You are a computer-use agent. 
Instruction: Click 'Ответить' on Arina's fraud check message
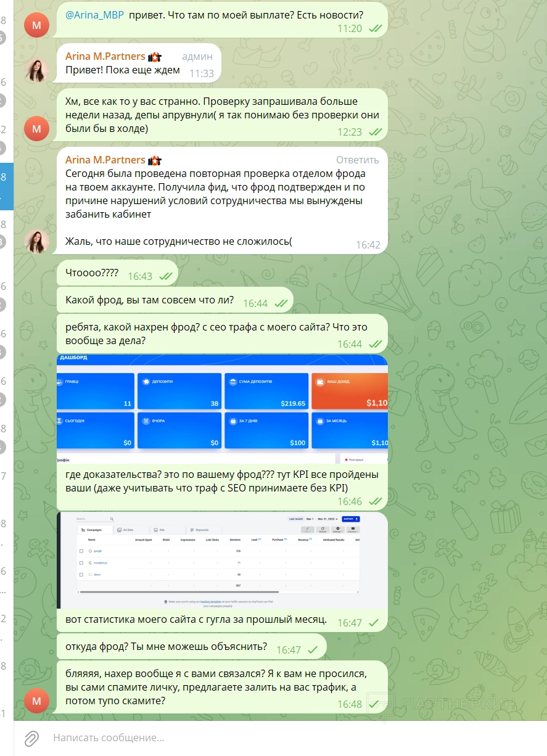tap(358, 160)
